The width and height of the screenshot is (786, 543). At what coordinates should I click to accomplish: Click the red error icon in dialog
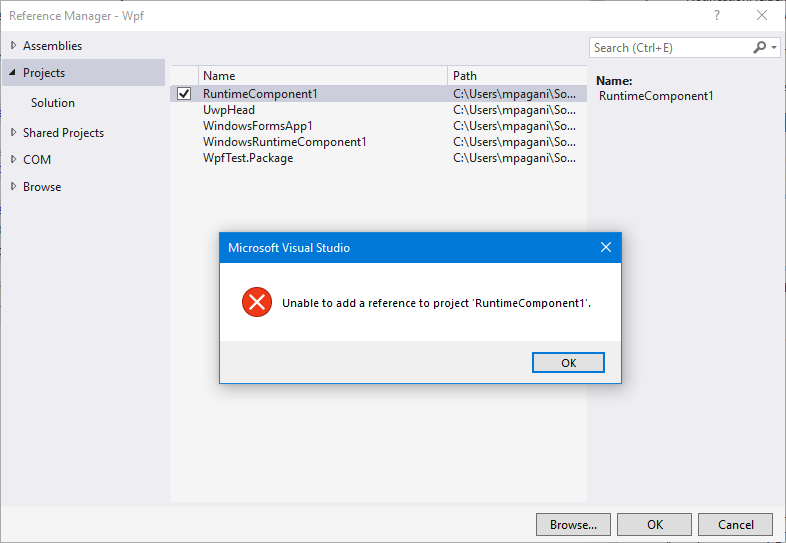tap(257, 302)
